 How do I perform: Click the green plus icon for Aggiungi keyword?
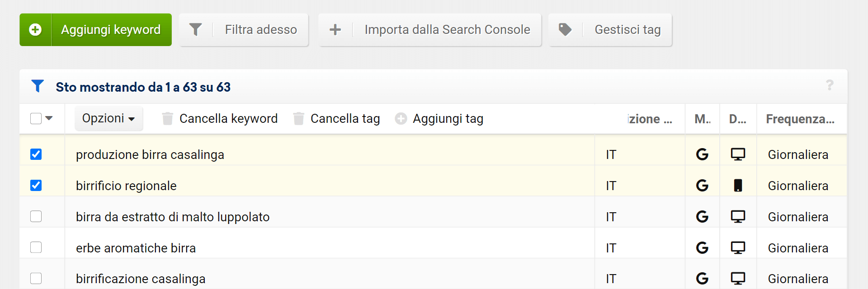click(35, 30)
